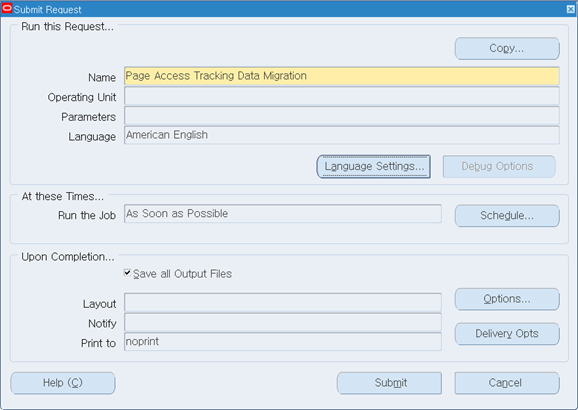Focus the Layout field
The image size is (578, 410).
[x=283, y=303]
